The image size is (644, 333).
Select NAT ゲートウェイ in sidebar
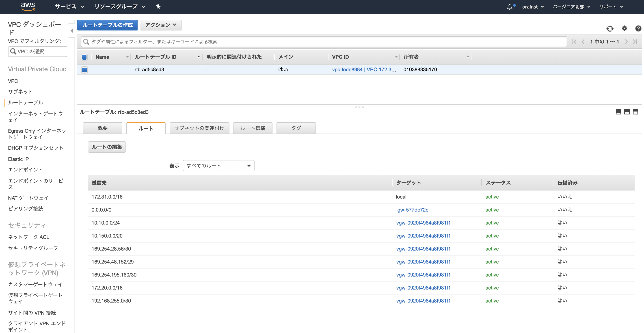pyautogui.click(x=28, y=198)
